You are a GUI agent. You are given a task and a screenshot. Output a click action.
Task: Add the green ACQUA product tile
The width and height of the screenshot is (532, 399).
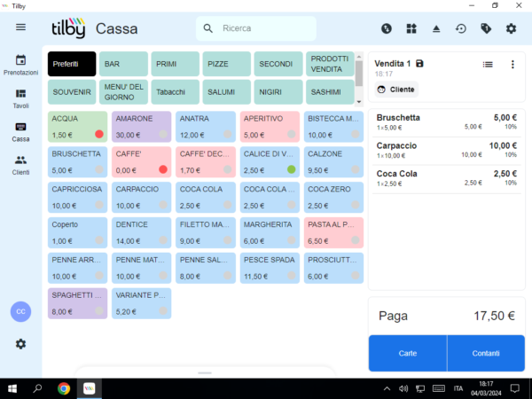coord(76,126)
